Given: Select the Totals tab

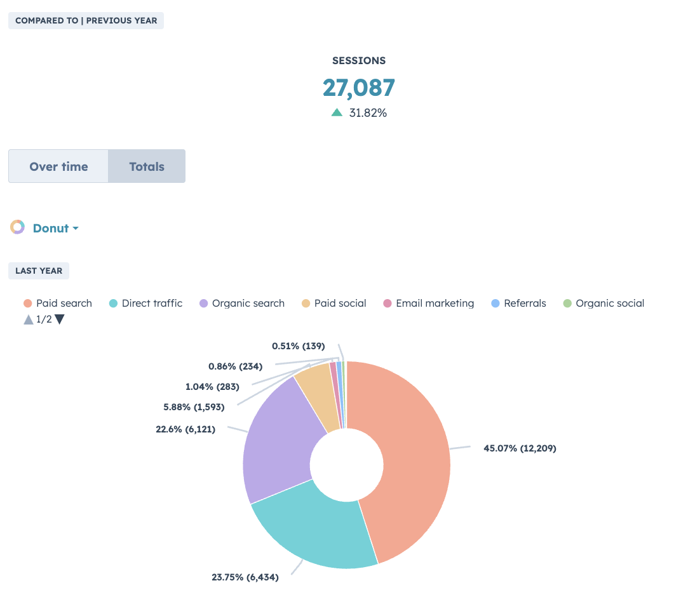Looking at the screenshot, I should point(147,167).
